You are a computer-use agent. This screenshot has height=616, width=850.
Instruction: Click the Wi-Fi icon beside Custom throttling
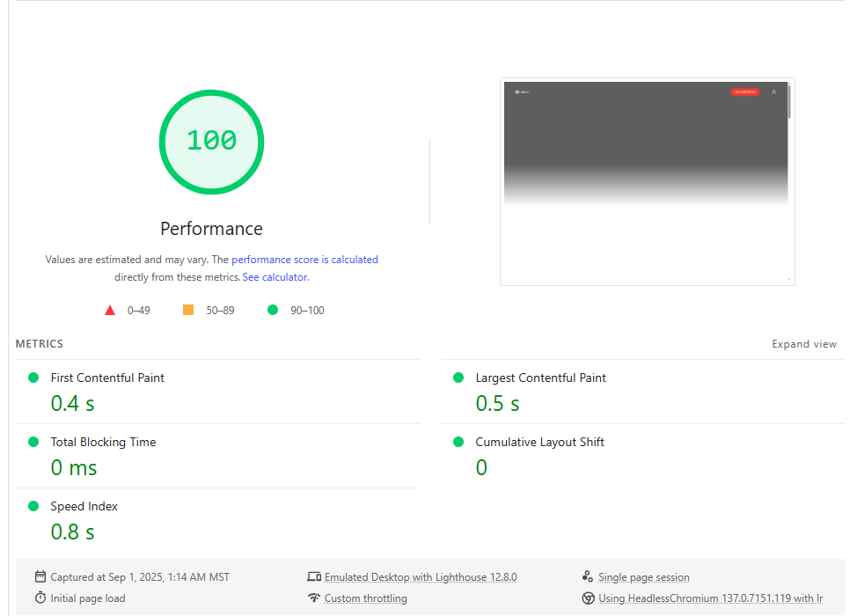(314, 598)
